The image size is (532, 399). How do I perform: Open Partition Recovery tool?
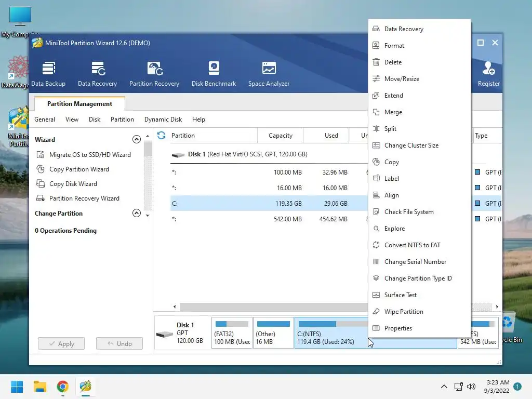click(154, 74)
